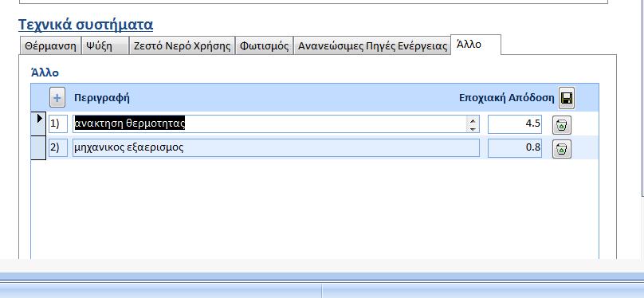Click the floppy disk save icon
The image size is (644, 298).
pos(567,98)
